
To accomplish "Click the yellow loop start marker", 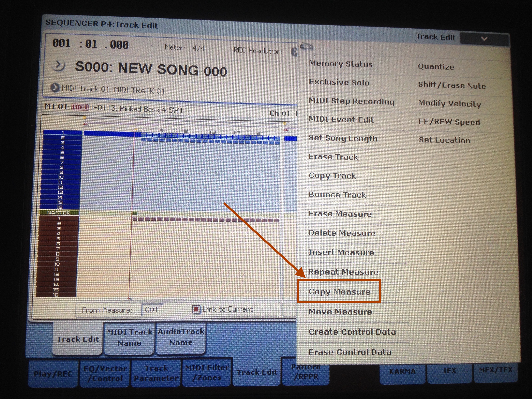I will [85, 118].
